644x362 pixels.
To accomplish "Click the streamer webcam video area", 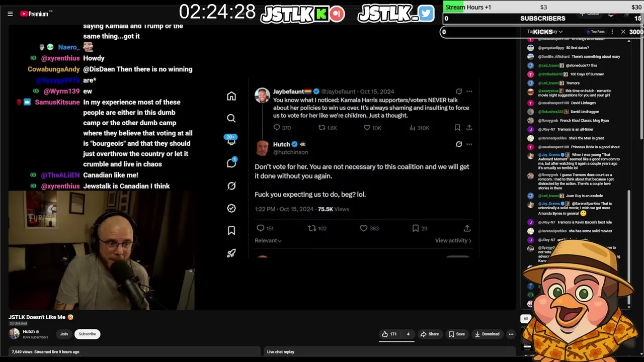I will (x=101, y=250).
